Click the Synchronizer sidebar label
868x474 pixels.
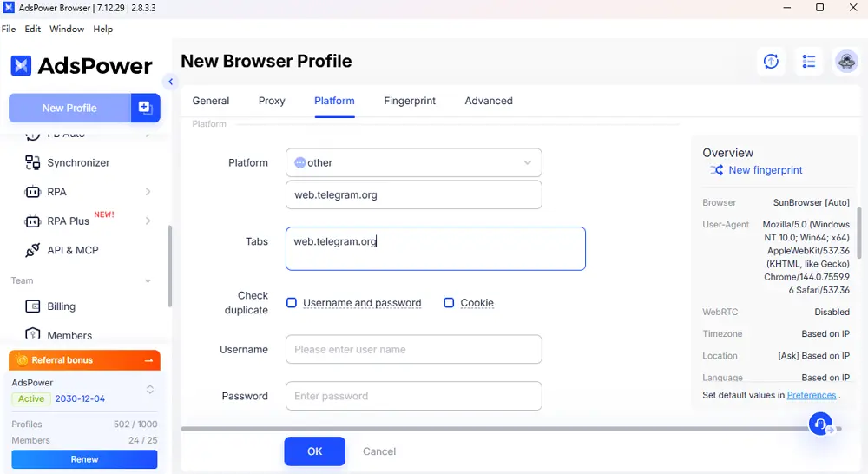coord(79,163)
